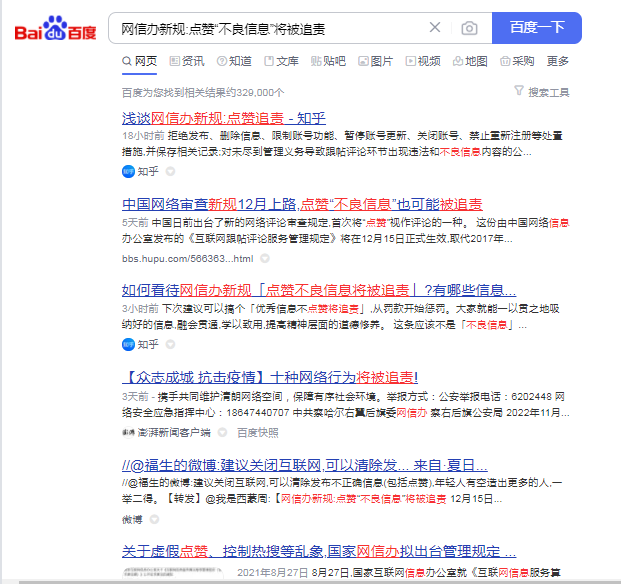Switch to the 视频 tab

pos(423,61)
